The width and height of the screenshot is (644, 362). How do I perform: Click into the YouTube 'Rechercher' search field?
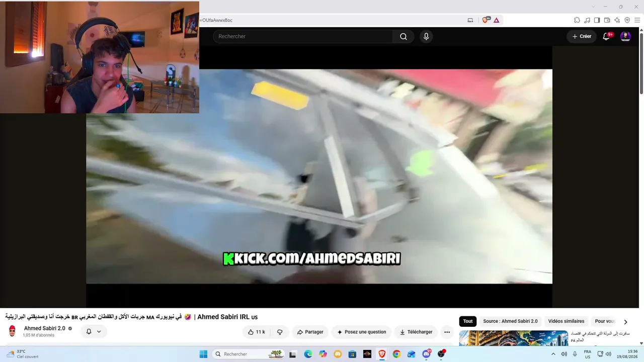tap(303, 36)
